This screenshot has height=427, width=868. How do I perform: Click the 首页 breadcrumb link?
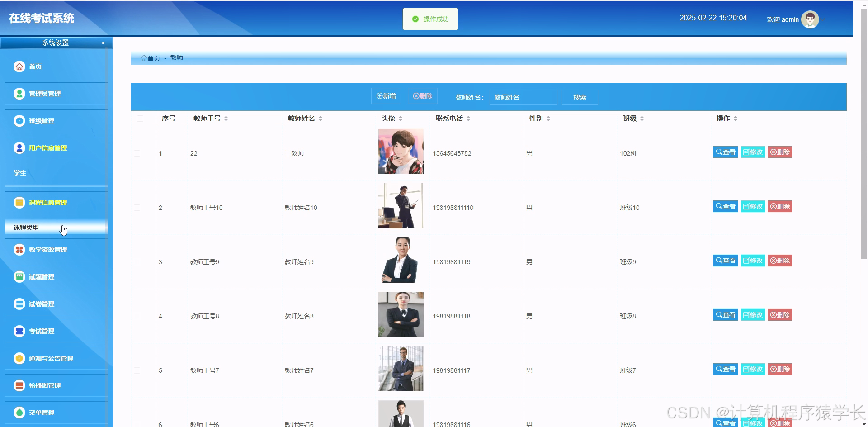(154, 58)
